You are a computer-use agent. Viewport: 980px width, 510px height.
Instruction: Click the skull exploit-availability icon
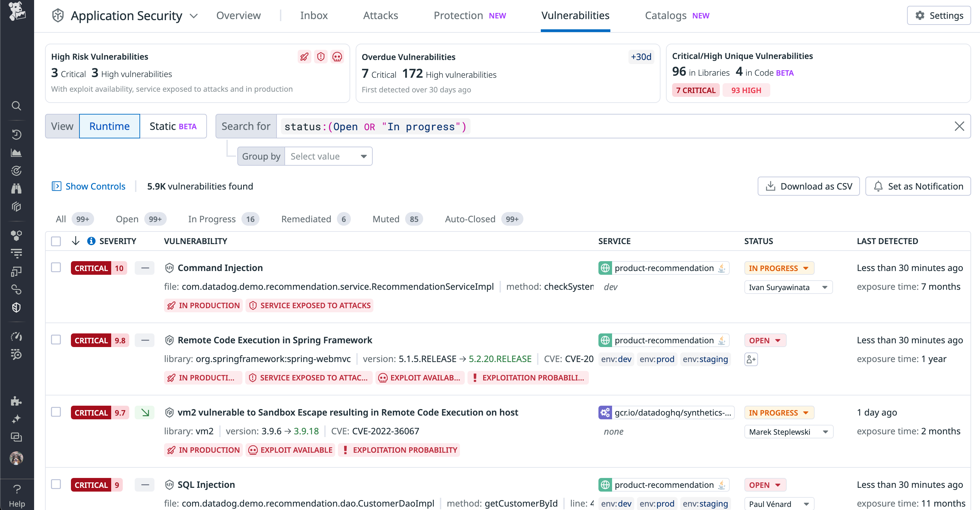[338, 56]
